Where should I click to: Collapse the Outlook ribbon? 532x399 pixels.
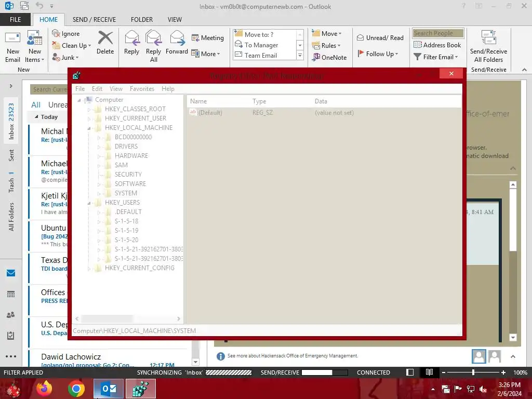pos(524,70)
